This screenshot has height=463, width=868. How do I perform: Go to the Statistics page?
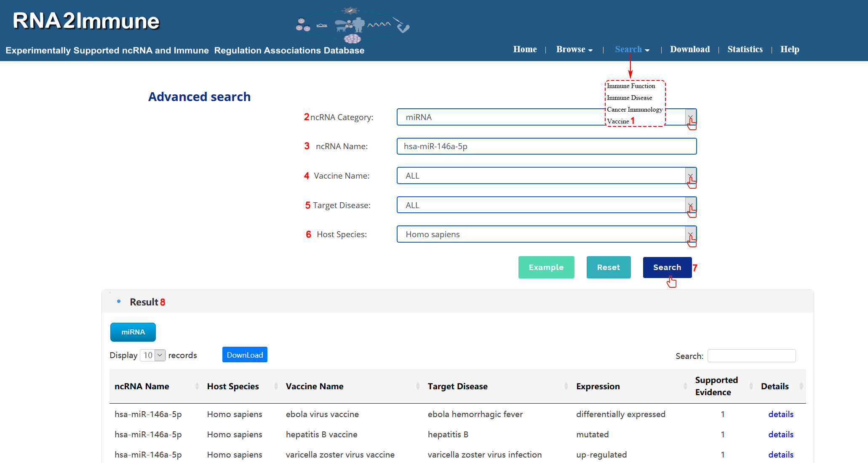[745, 49]
